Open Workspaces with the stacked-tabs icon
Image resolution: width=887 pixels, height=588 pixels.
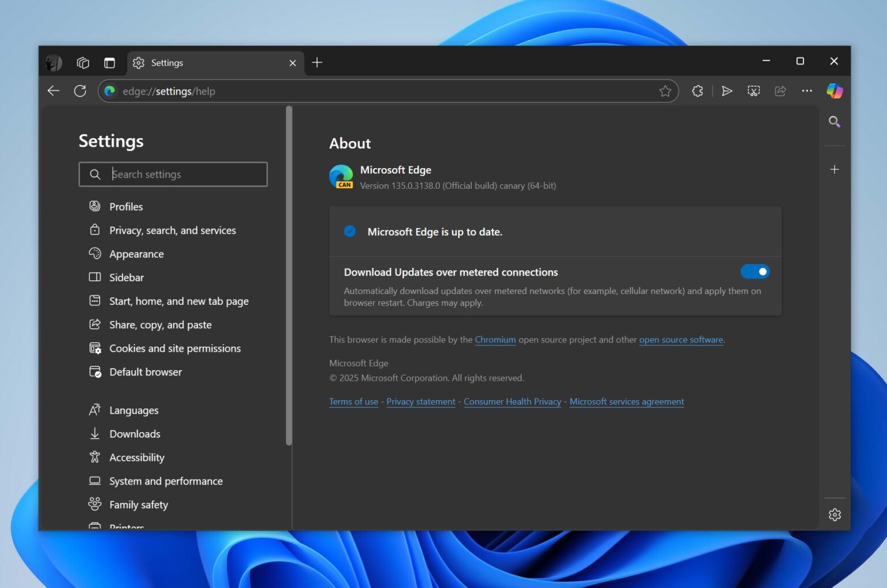[x=83, y=62]
